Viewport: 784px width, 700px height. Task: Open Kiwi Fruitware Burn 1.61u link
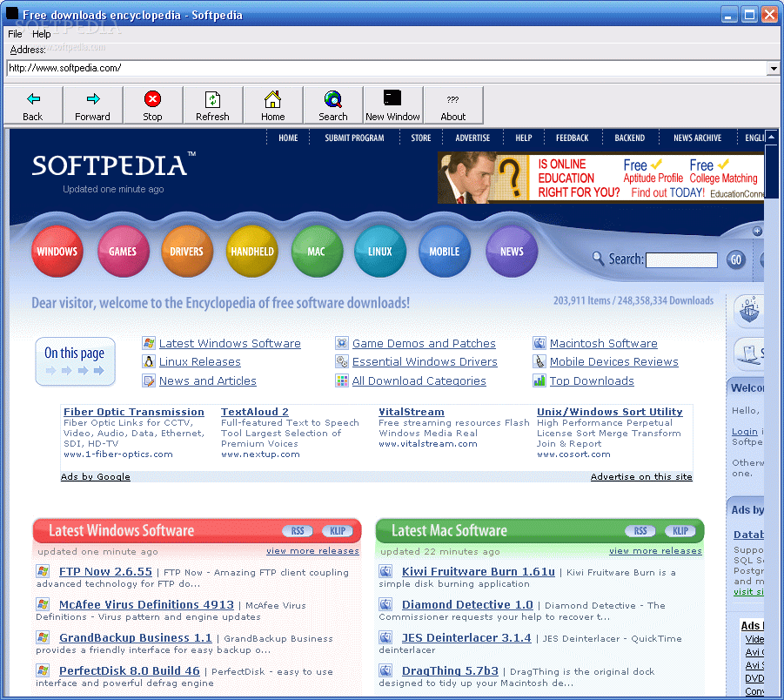click(x=479, y=571)
